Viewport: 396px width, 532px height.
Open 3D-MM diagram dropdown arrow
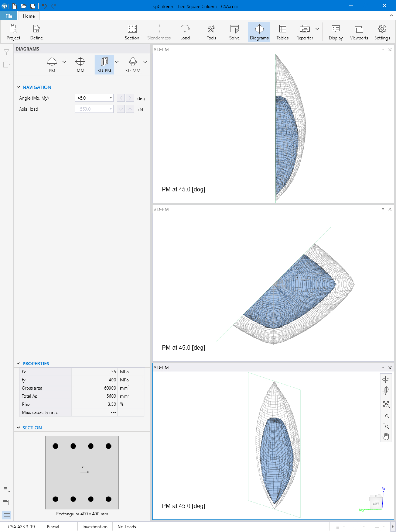[x=145, y=62]
